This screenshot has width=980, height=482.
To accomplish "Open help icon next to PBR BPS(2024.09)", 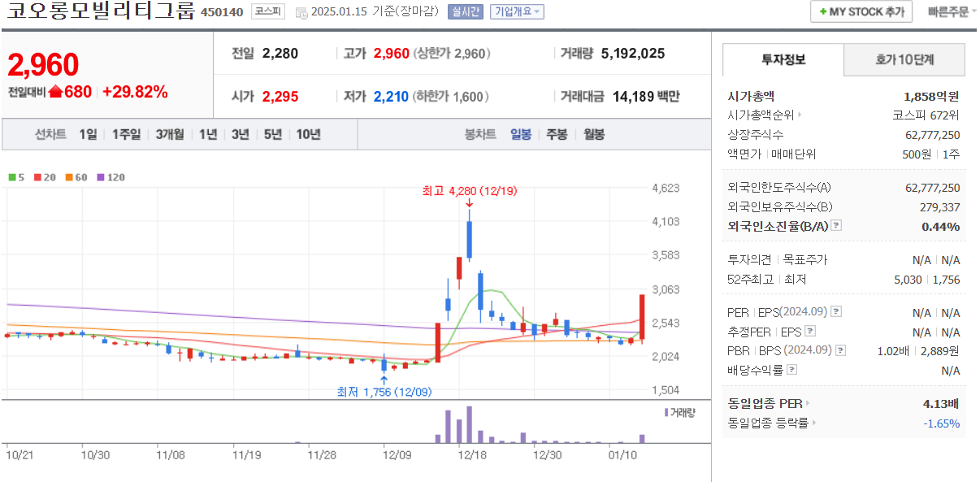I will [840, 351].
